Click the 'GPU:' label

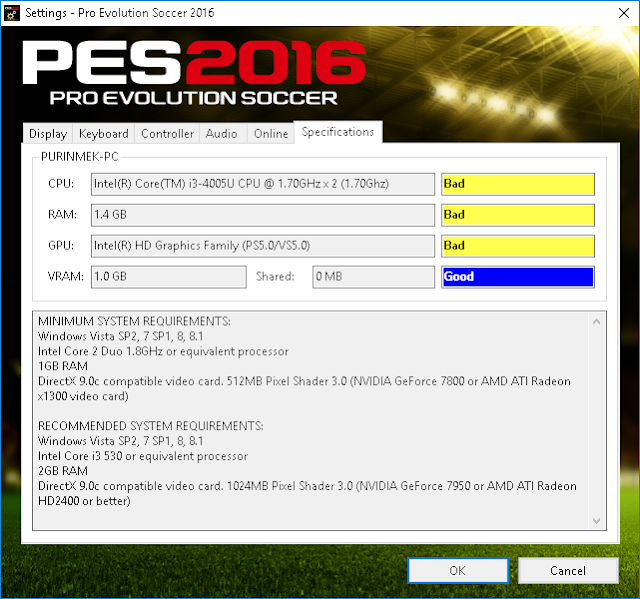tap(61, 246)
